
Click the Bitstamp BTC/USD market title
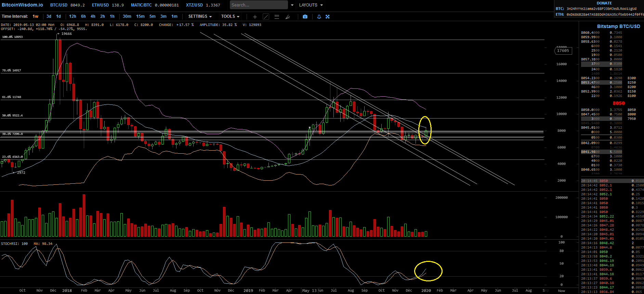pyautogui.click(x=618, y=26)
